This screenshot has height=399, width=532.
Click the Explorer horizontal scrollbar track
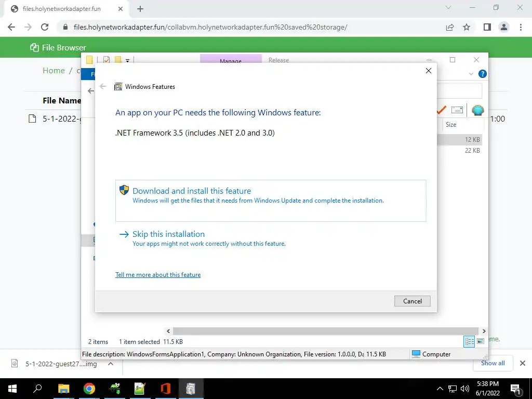326,331
